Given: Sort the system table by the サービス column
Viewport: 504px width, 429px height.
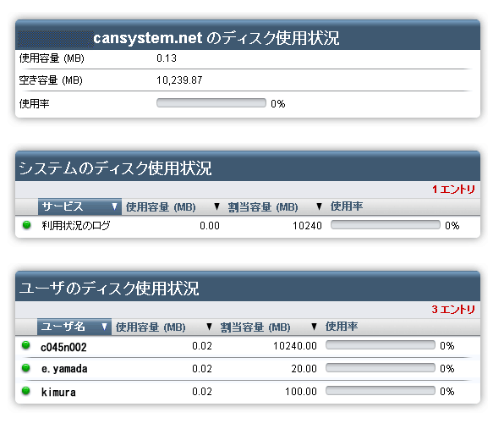Looking at the screenshot, I should (79, 206).
